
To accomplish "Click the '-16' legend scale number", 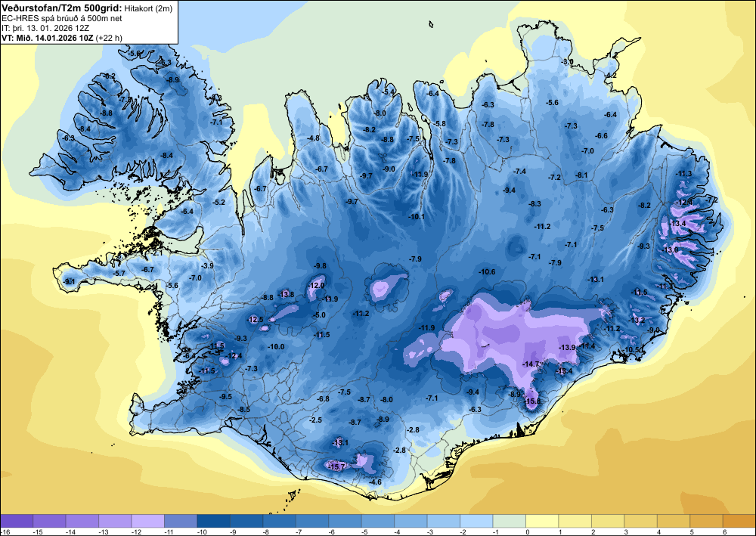I will pos(5,531).
